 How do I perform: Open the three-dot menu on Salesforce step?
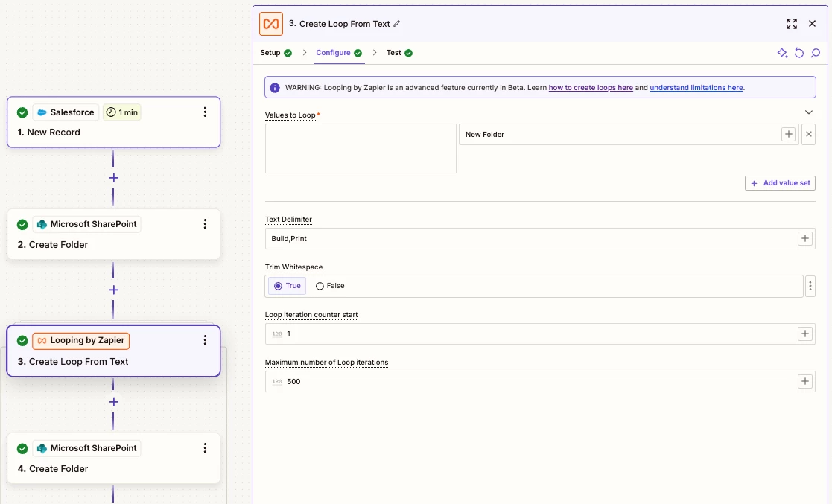[205, 112]
